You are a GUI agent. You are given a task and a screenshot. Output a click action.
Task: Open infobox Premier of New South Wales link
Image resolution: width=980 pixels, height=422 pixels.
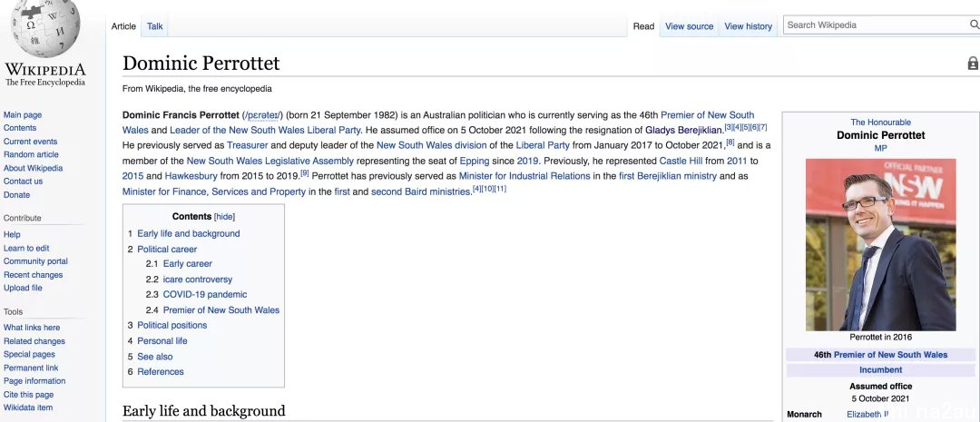(x=891, y=355)
